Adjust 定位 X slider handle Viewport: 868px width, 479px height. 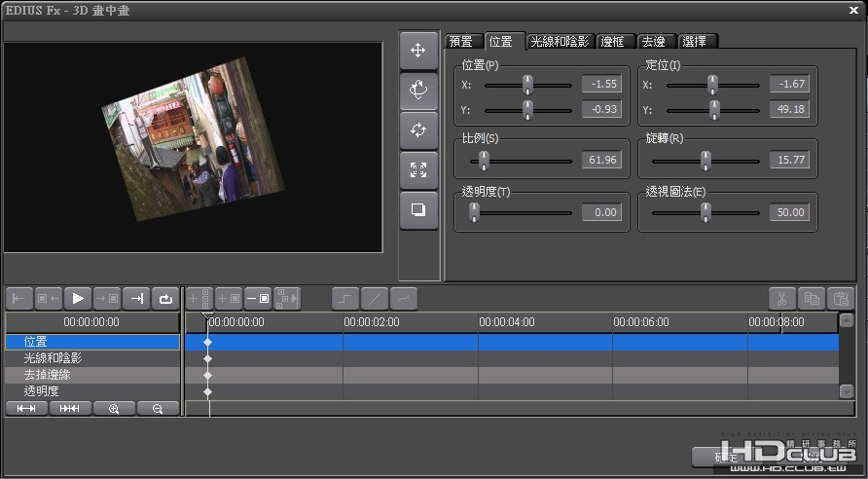point(713,85)
